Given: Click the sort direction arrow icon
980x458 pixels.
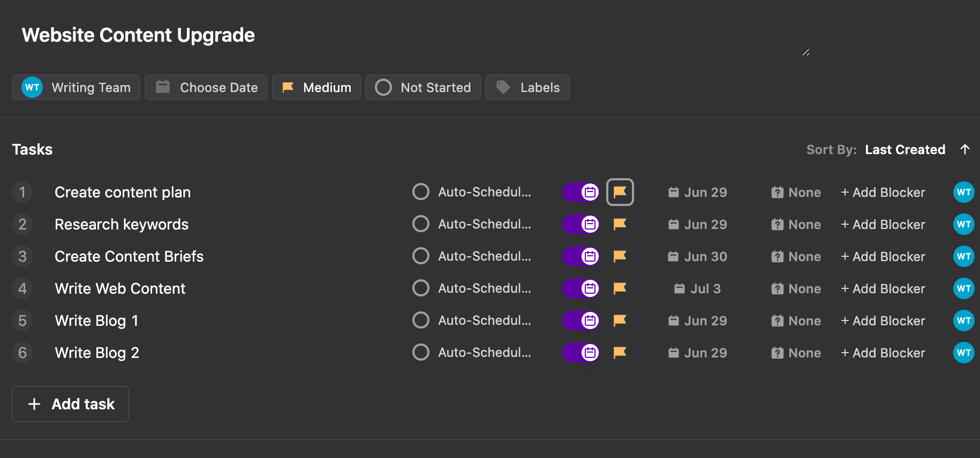Looking at the screenshot, I should 965,149.
